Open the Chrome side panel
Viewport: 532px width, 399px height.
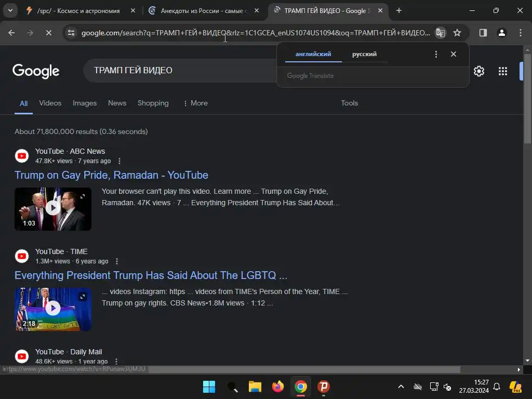tap(483, 33)
